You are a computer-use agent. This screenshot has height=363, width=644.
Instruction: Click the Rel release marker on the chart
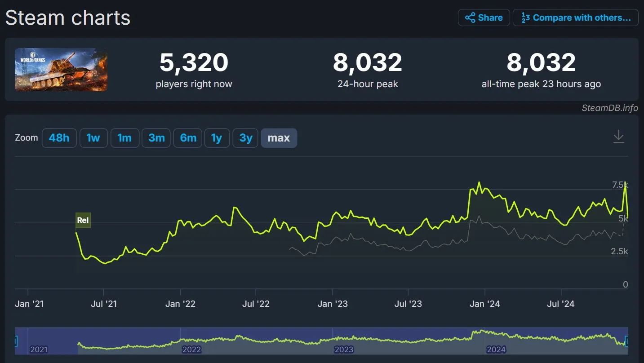point(83,220)
